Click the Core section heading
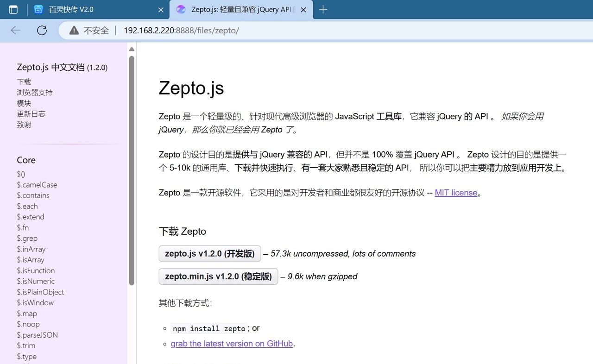This screenshot has width=593, height=364. (26, 160)
